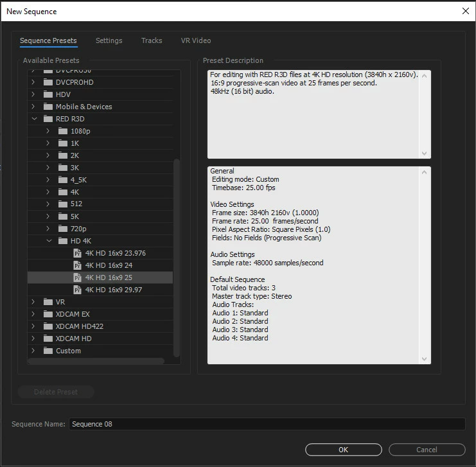The height and width of the screenshot is (467, 476).
Task: Expand the 4K subfolder chevron
Action: pyautogui.click(x=48, y=192)
